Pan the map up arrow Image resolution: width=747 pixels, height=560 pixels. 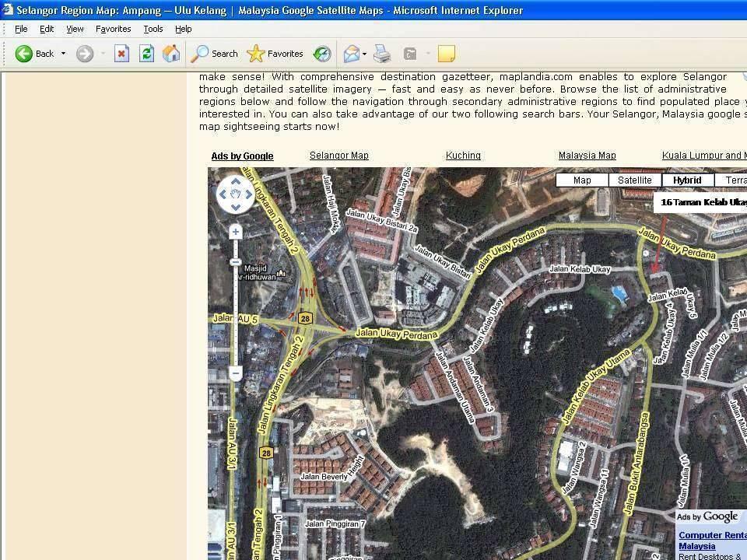coord(235,181)
